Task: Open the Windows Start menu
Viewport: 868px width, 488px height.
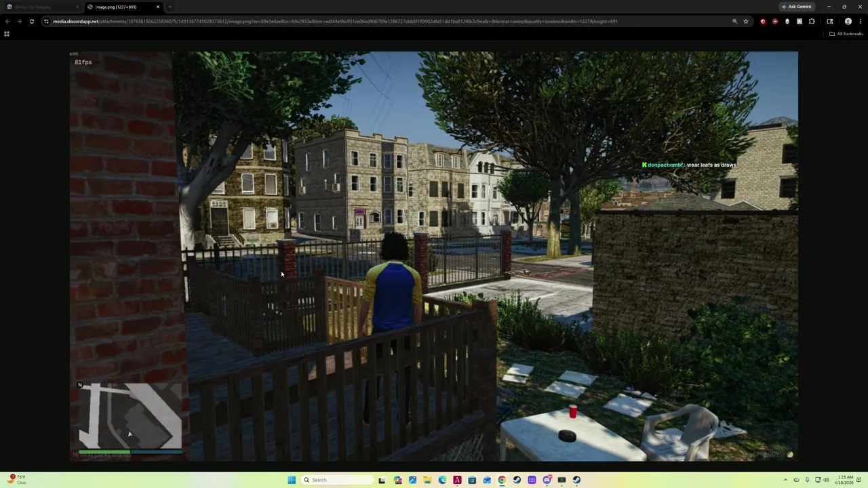Action: click(292, 480)
